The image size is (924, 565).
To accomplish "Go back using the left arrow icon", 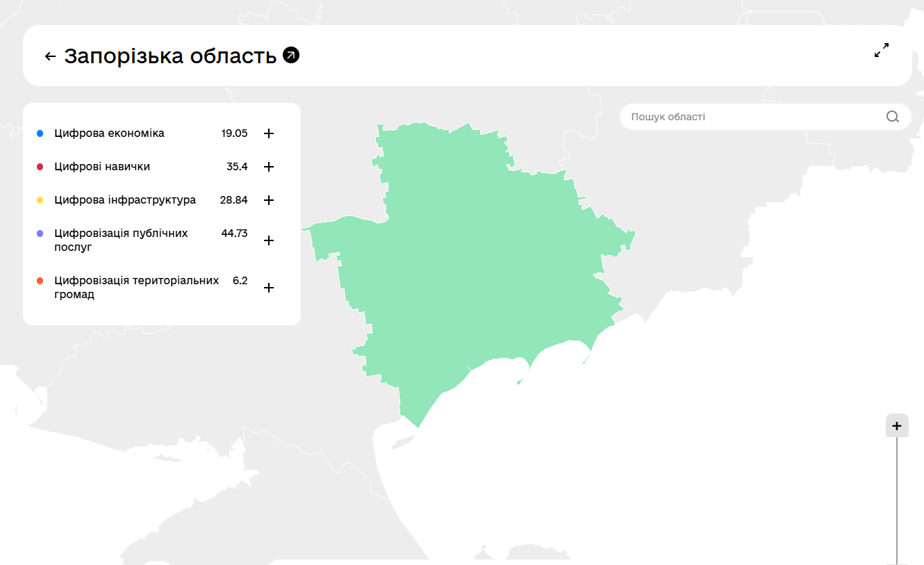I will pyautogui.click(x=50, y=56).
